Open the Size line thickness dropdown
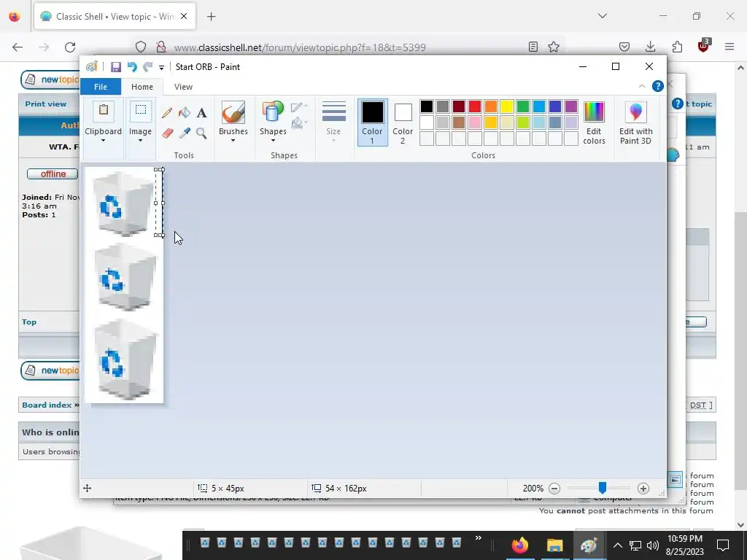This screenshot has width=747, height=560. pos(333,122)
